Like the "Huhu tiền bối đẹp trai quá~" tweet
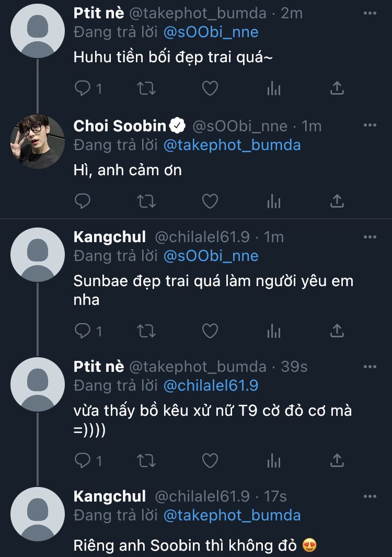The image size is (392, 557). 210,88
